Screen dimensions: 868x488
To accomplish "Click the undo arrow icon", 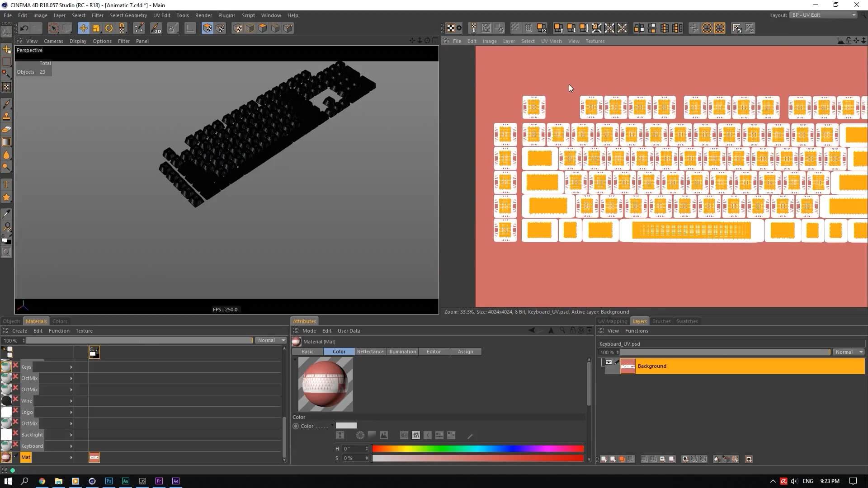I will [24, 28].
